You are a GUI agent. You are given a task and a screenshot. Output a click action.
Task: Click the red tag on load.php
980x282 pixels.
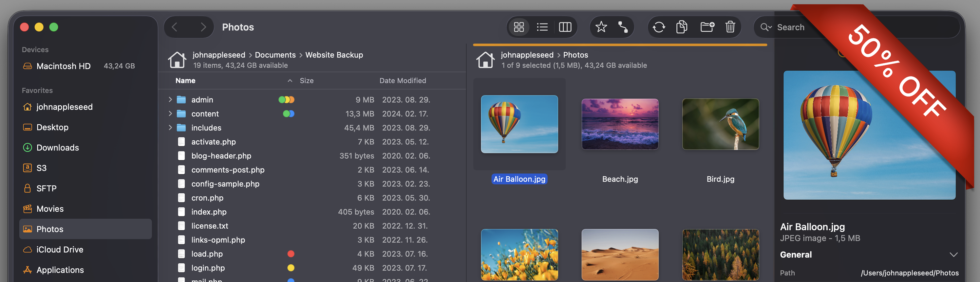291,254
